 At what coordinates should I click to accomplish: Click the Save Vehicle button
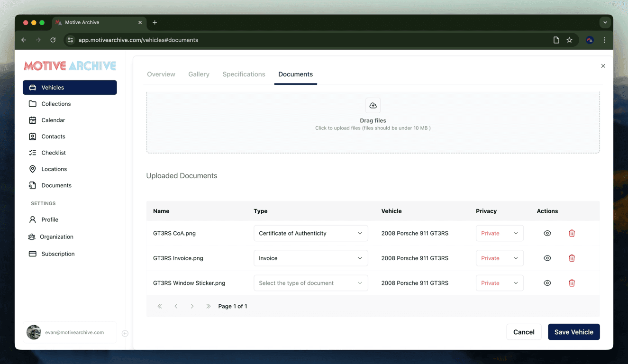pos(574,332)
